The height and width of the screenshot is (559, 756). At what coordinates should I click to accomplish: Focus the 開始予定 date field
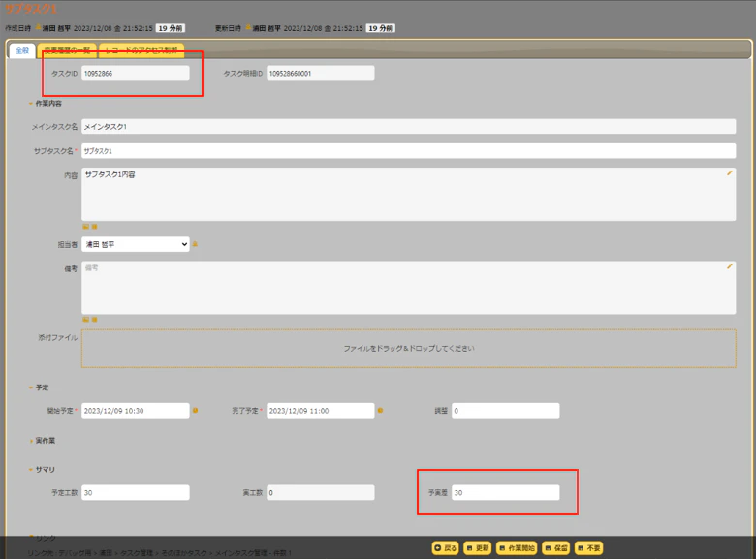(136, 411)
